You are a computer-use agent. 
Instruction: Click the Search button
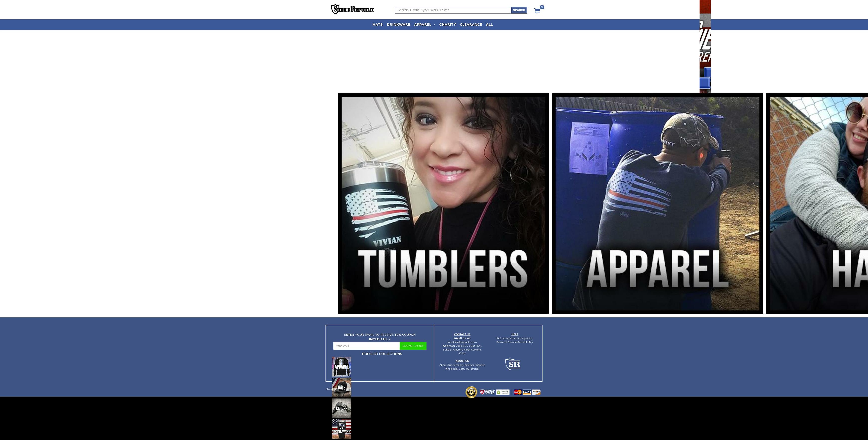tap(519, 10)
